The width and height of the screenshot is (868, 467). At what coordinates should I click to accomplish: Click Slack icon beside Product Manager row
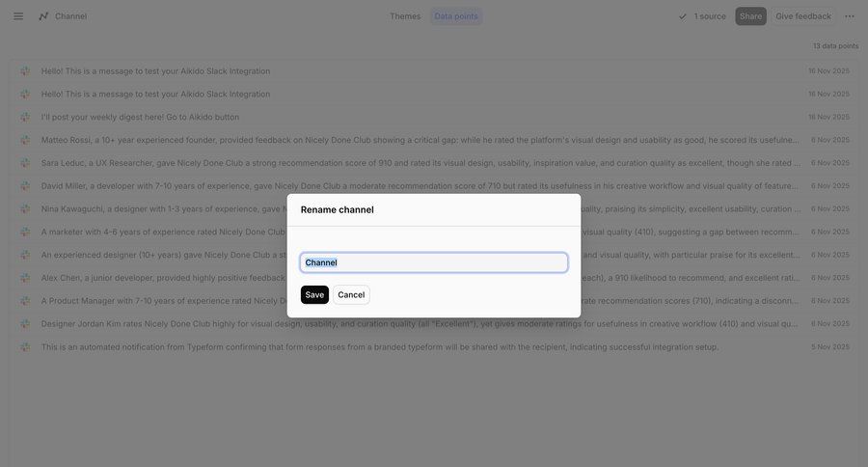tap(25, 301)
